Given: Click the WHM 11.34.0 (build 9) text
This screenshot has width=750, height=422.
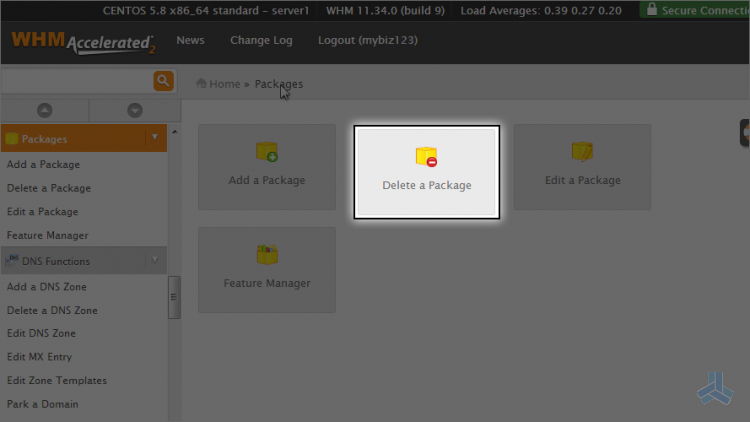Looking at the screenshot, I should tap(386, 11).
